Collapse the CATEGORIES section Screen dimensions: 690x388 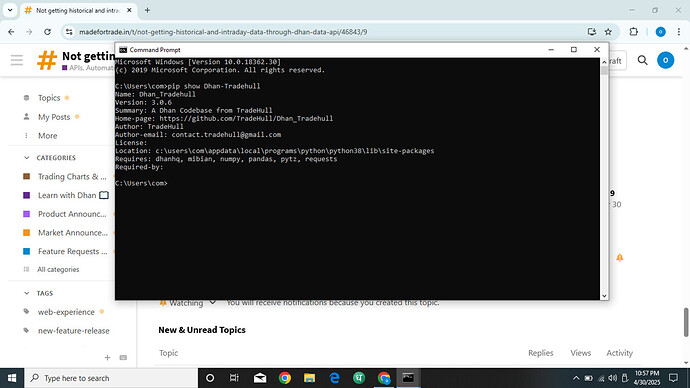27,157
